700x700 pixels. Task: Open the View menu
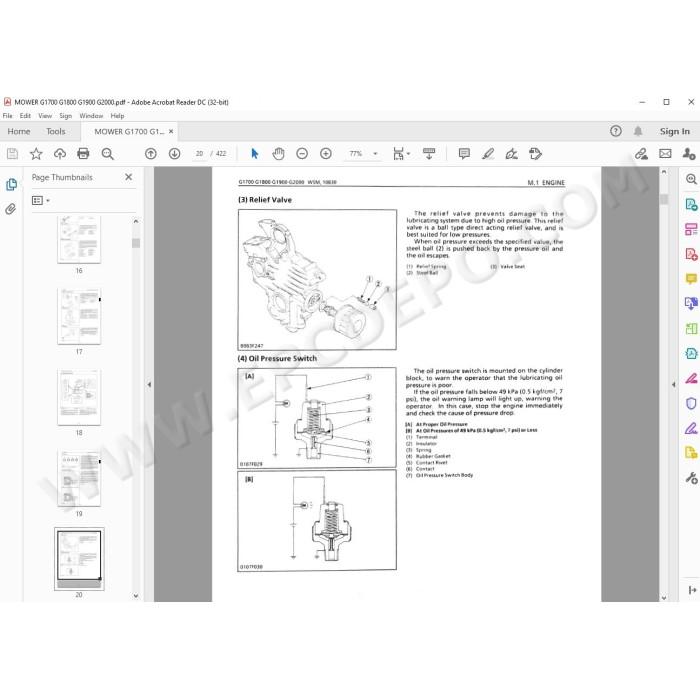click(x=45, y=116)
